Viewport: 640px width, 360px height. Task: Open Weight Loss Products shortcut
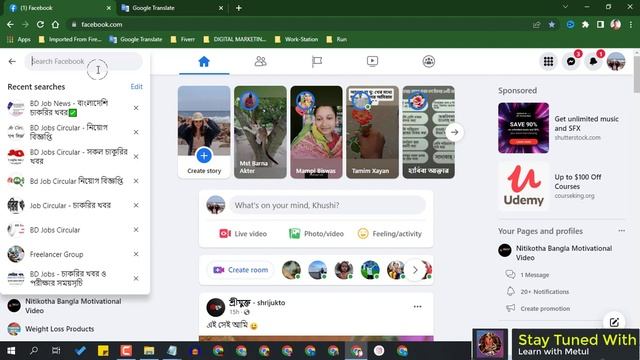59,329
